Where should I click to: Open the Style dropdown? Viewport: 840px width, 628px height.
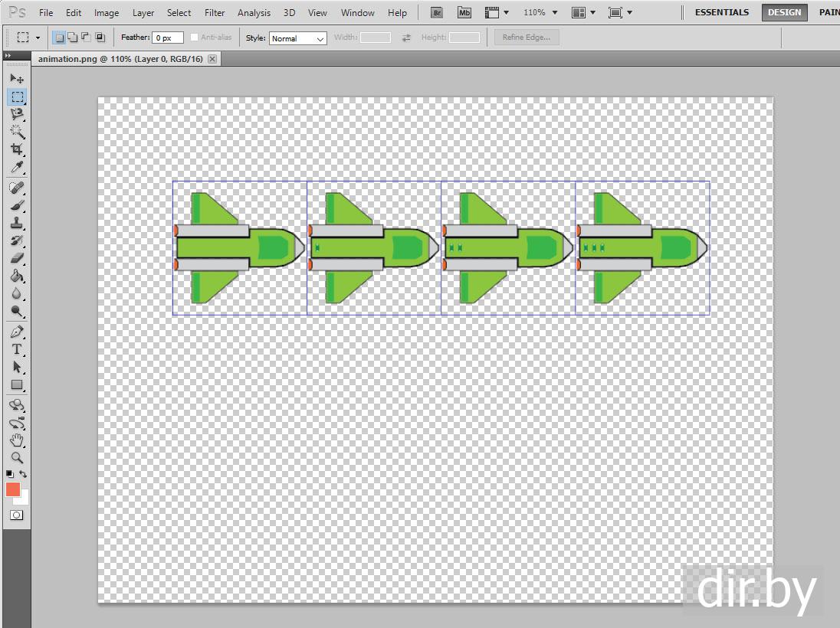297,38
